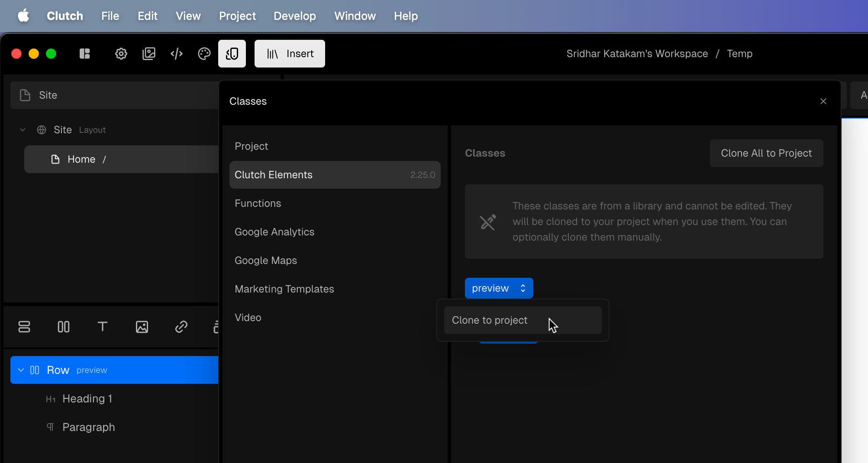This screenshot has width=868, height=463.
Task: Choose Clone to project menu item
Action: tap(523, 320)
